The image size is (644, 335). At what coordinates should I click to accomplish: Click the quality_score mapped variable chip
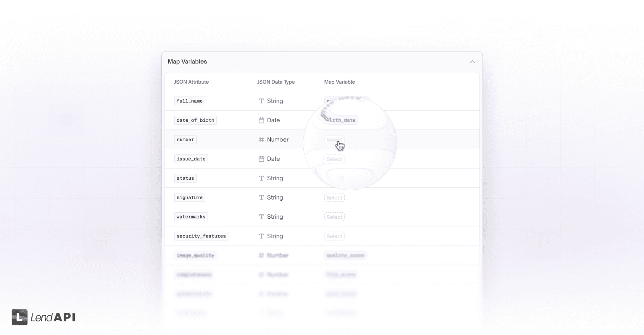[x=345, y=255]
